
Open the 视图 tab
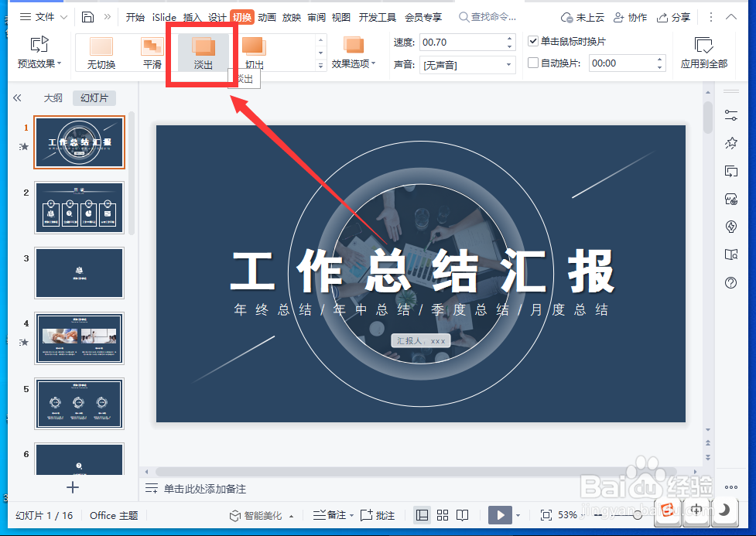click(341, 17)
